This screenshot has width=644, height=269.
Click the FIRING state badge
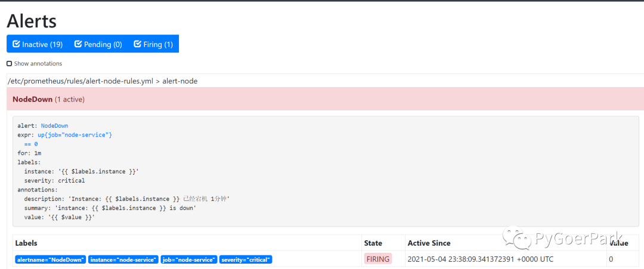pyautogui.click(x=378, y=259)
